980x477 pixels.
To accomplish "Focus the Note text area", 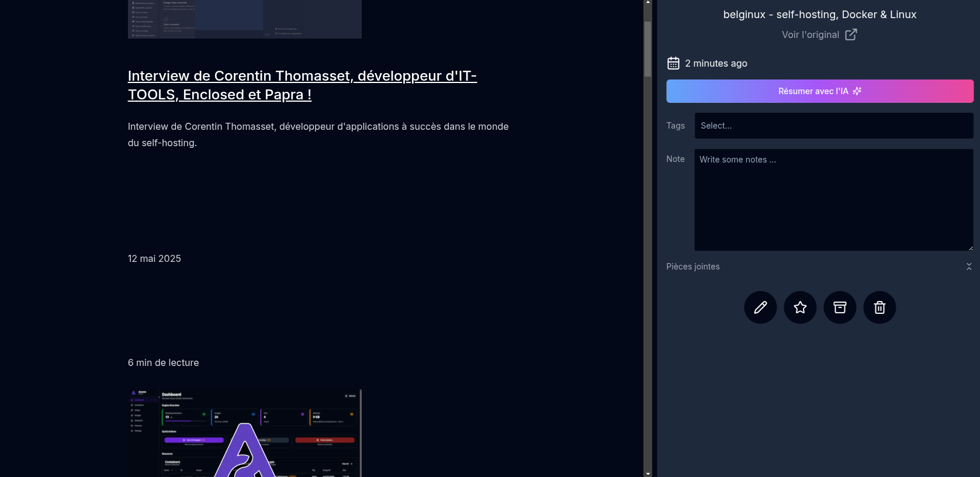I will tap(834, 200).
